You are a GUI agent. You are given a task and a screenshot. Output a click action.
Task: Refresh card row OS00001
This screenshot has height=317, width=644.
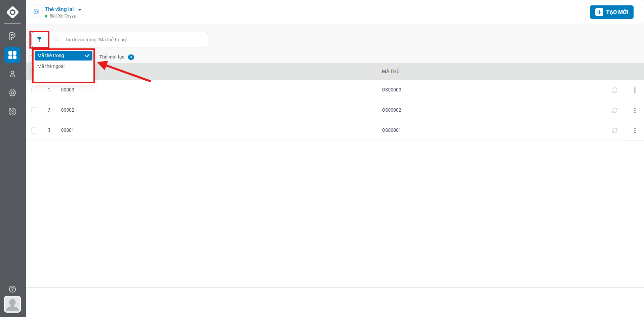[615, 130]
